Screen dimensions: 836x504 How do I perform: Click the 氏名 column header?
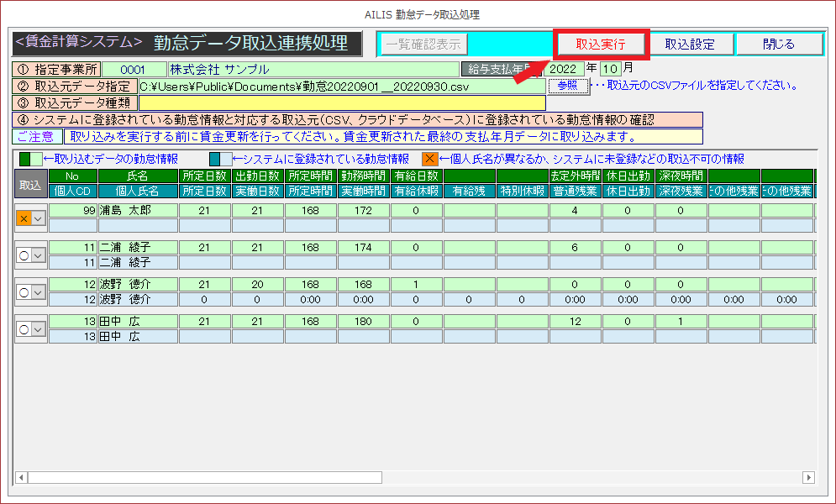[137, 176]
